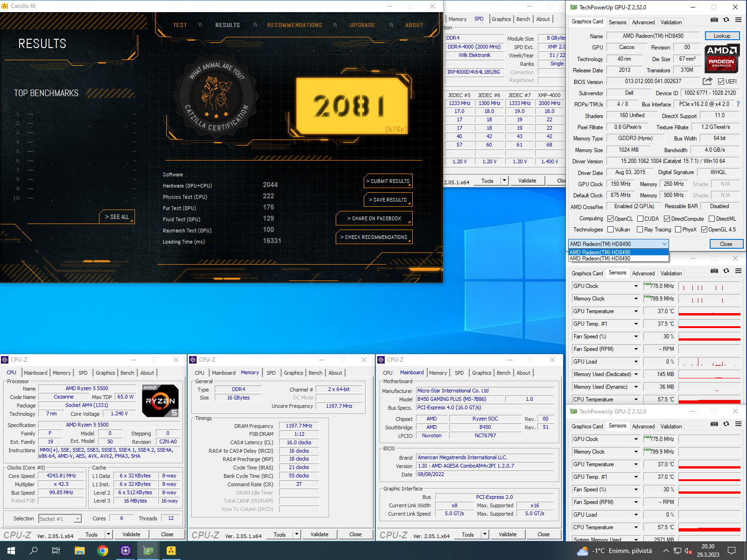Open the Socket #1 selection dropdown
Screen dimensions: 747x560
(x=78, y=518)
